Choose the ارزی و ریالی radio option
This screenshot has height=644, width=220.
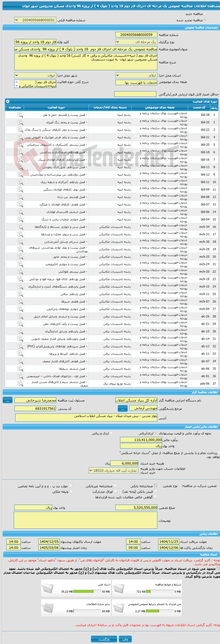click(111, 433)
